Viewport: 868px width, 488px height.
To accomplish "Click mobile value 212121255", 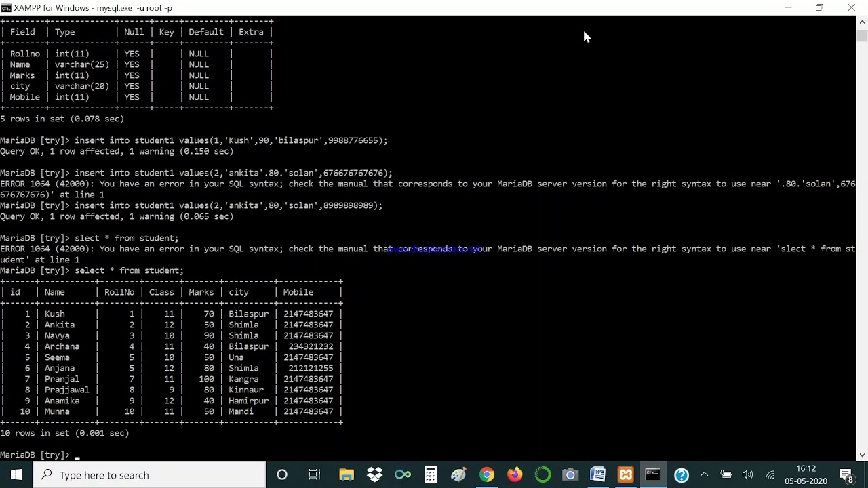I will (311, 368).
